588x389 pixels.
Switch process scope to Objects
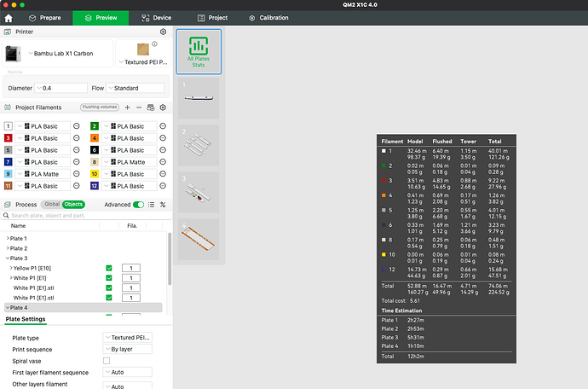pyautogui.click(x=73, y=204)
